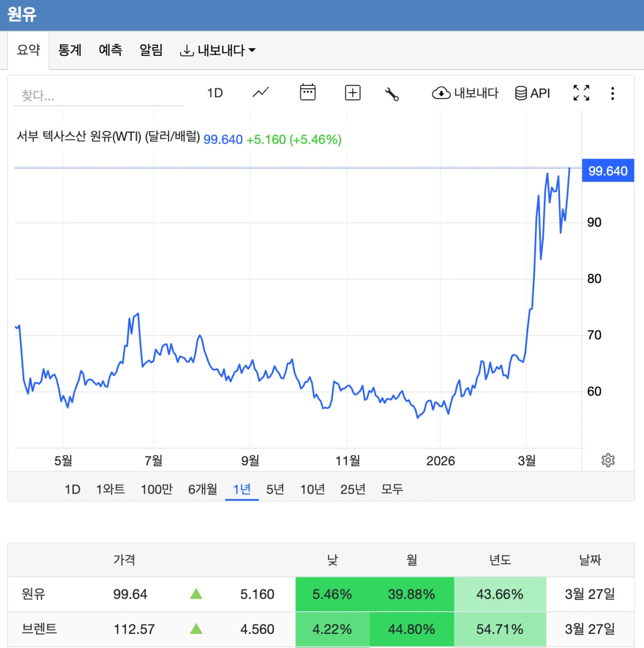Switch to the 통계 tab
644x648 pixels.
pyautogui.click(x=70, y=50)
